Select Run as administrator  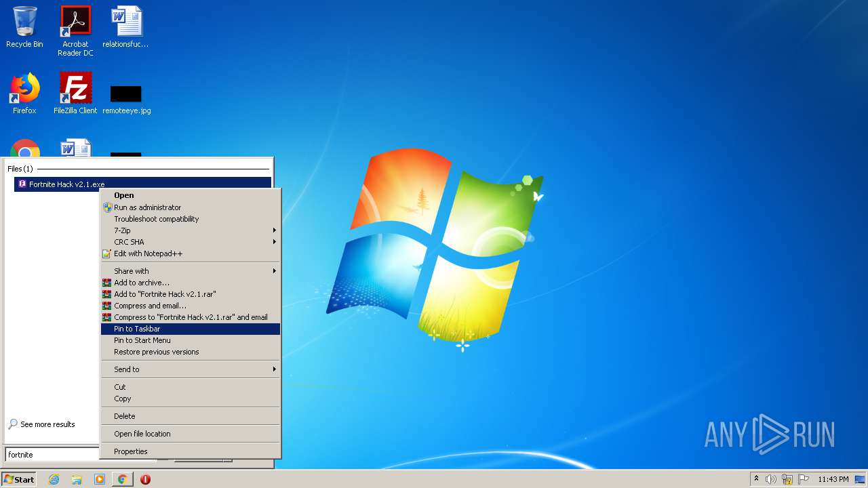(x=191, y=207)
